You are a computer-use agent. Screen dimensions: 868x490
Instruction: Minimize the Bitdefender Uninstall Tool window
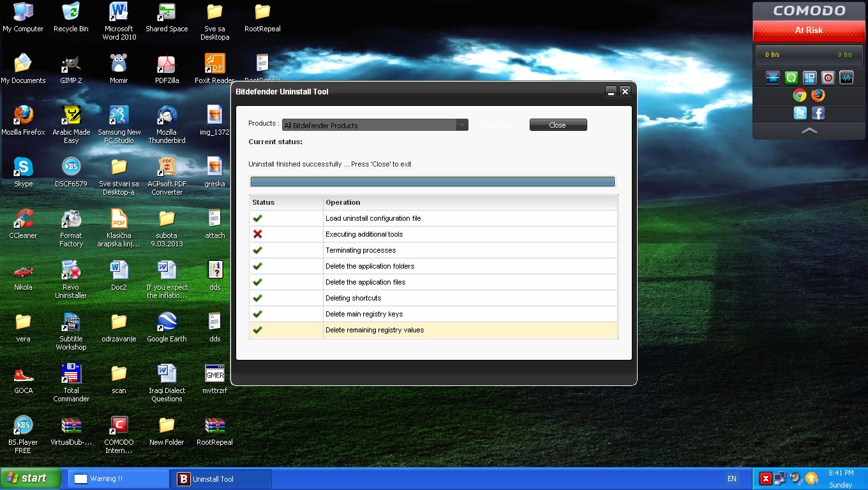[x=611, y=91]
